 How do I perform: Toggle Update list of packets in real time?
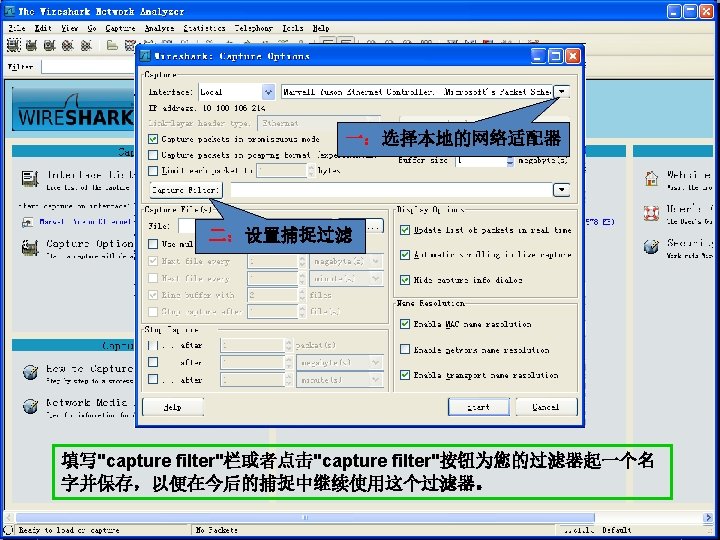point(405,230)
